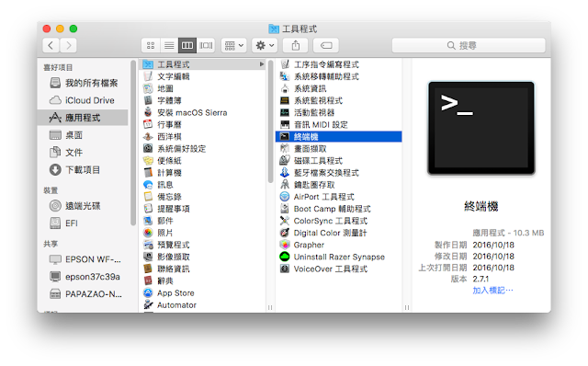Image resolution: width=588 pixels, height=366 pixels.
Task: Select the 提醒事項 app icon
Action: 148,209
